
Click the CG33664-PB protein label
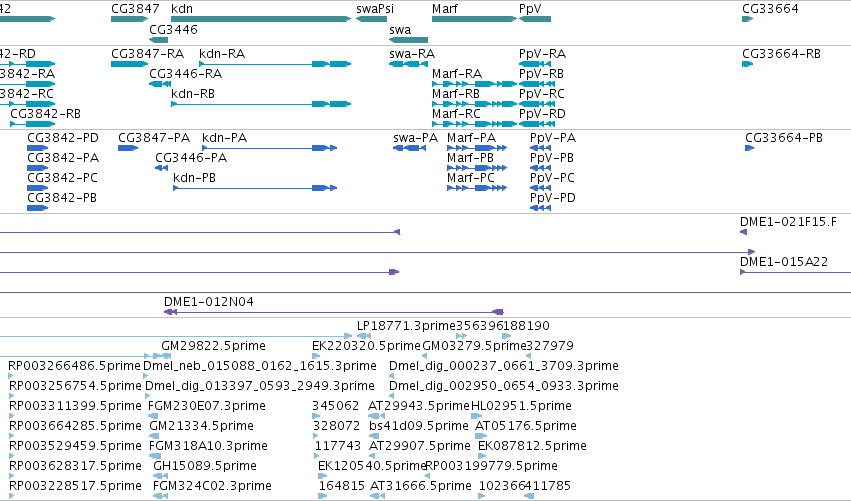[x=784, y=138]
